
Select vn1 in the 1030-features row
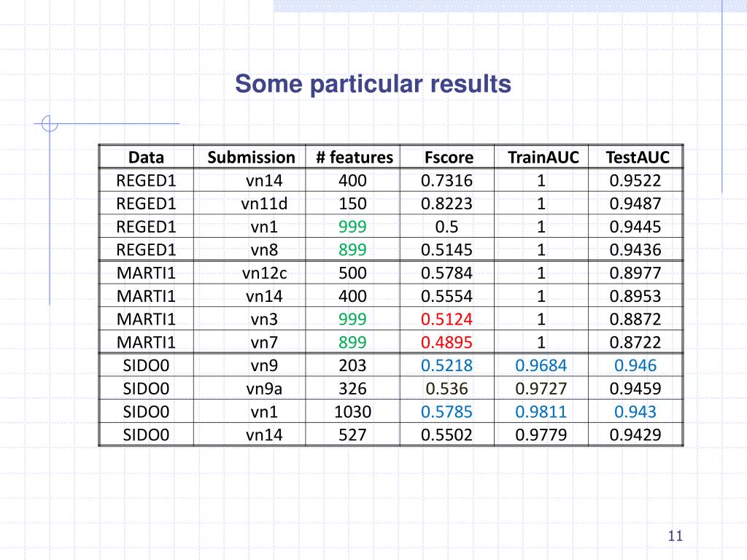coord(264,411)
